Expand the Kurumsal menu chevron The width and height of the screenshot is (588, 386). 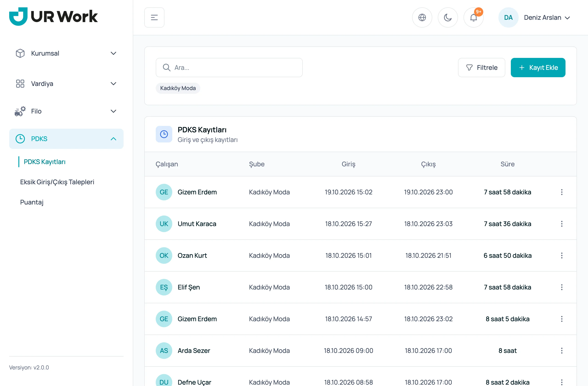click(113, 53)
